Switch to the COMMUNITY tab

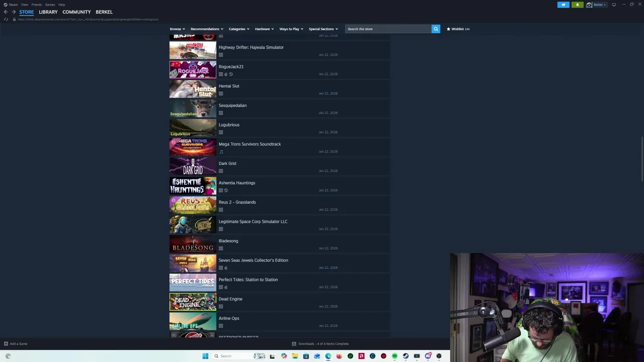pos(76,12)
